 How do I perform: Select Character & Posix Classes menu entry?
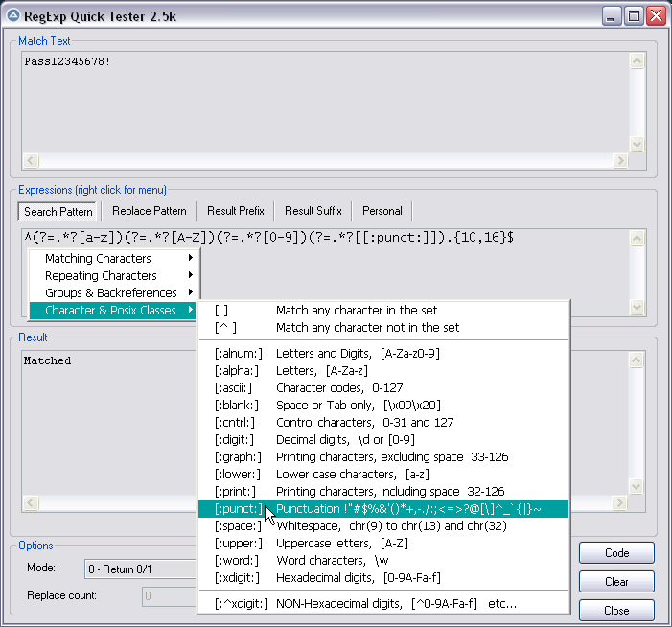click(x=113, y=310)
